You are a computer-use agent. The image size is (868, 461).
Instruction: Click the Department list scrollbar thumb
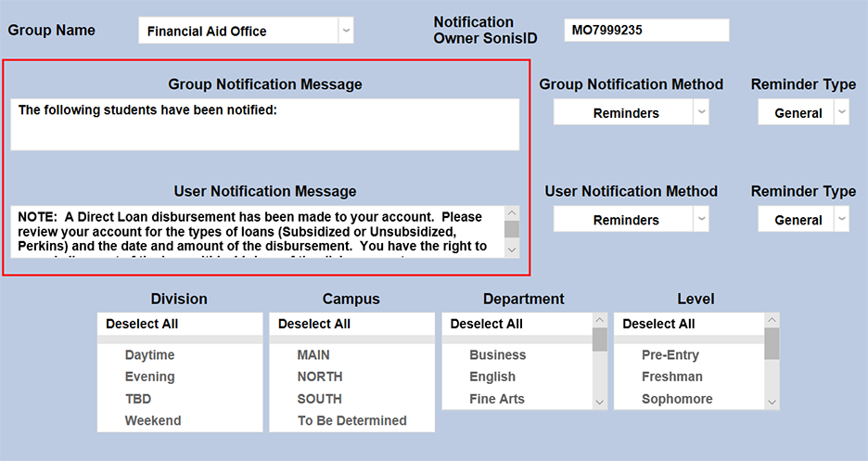point(599,339)
